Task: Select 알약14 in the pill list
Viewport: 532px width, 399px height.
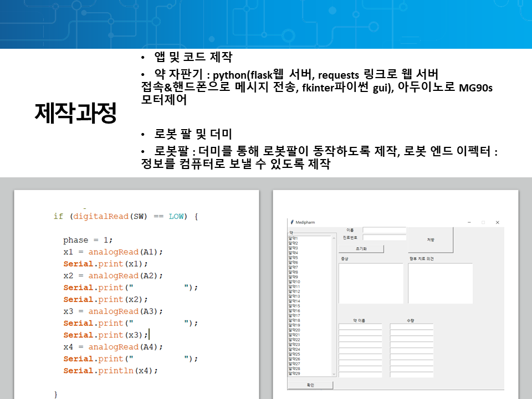Action: point(294,301)
